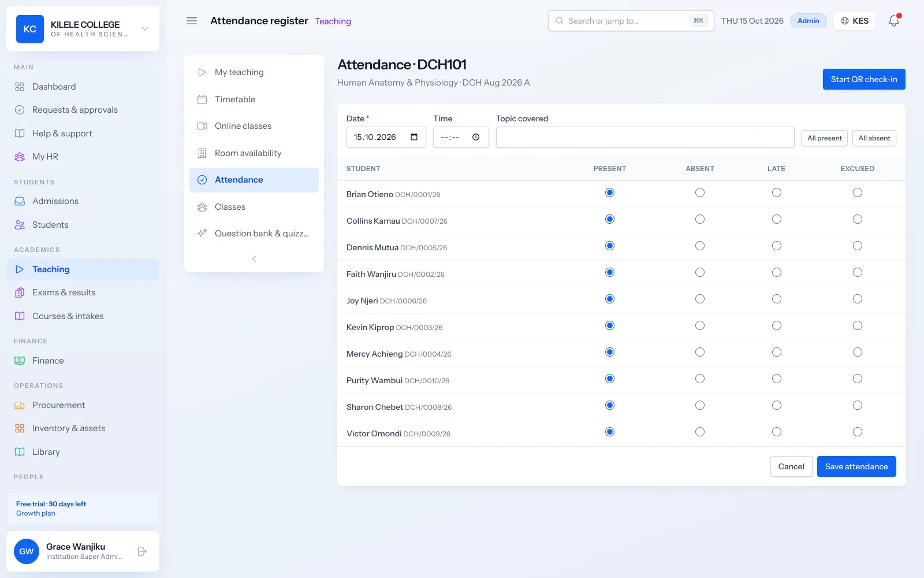Click the Room availability building icon
This screenshot has height=578, width=924.
tap(202, 153)
